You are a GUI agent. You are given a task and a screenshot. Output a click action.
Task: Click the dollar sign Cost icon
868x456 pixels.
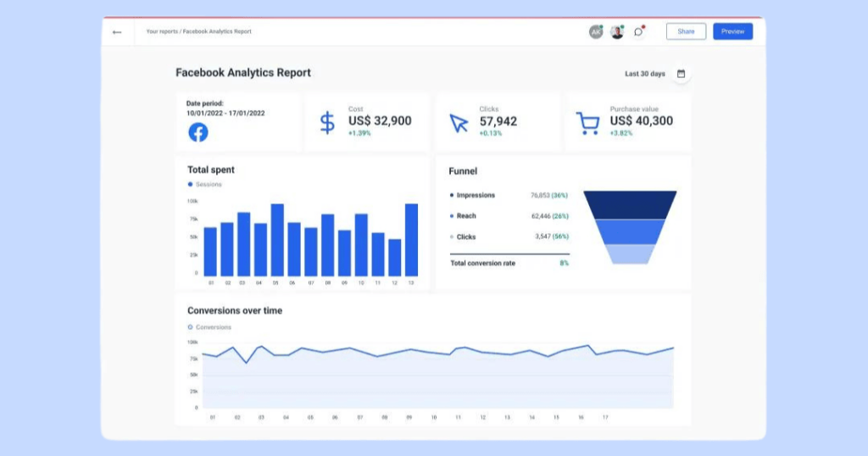coord(327,123)
